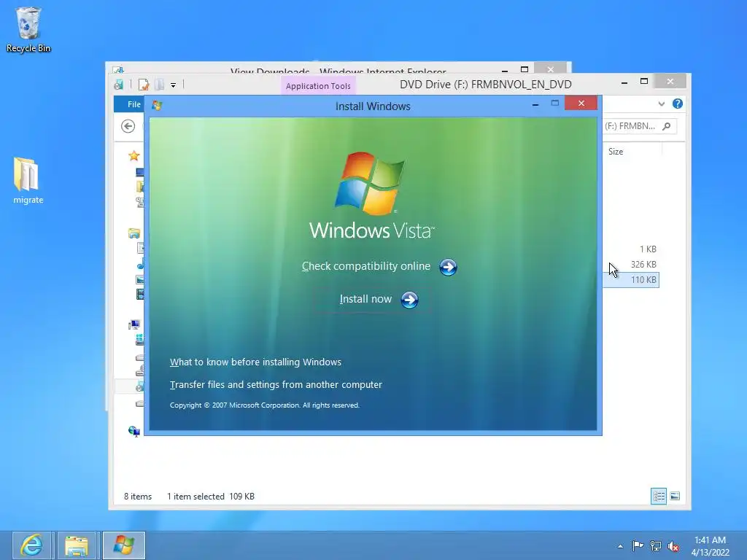This screenshot has width=747, height=560.
Task: Minimize the Install Windows dialog
Action: pos(535,104)
